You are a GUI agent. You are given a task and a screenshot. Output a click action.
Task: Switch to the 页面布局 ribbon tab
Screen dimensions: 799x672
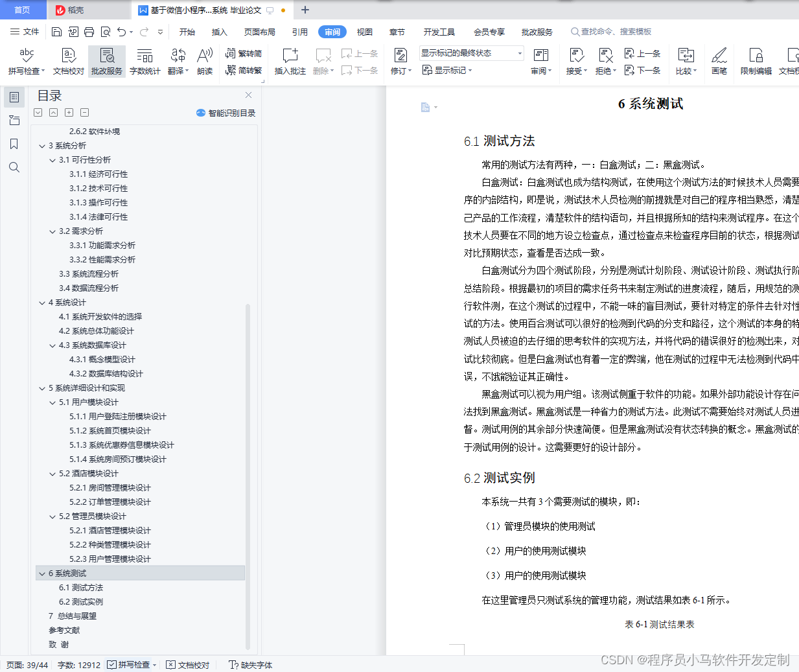coord(260,32)
